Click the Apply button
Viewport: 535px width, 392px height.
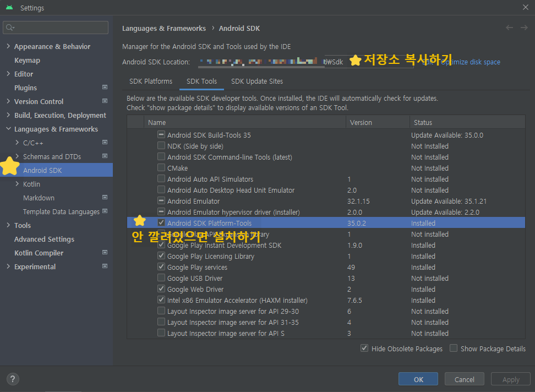click(x=511, y=379)
